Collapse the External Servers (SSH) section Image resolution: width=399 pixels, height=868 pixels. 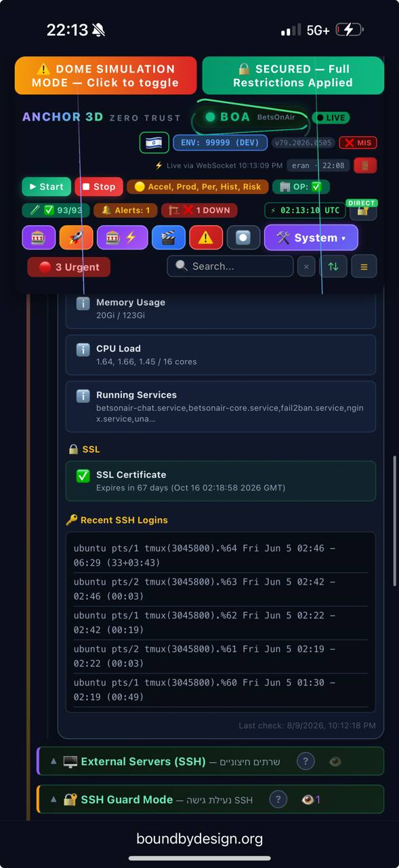54,762
